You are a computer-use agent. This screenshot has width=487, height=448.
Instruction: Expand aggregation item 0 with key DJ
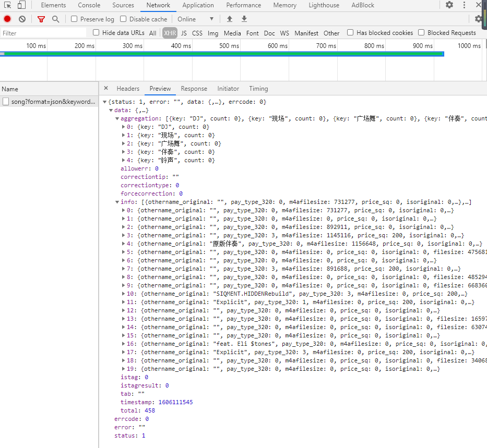tap(123, 127)
